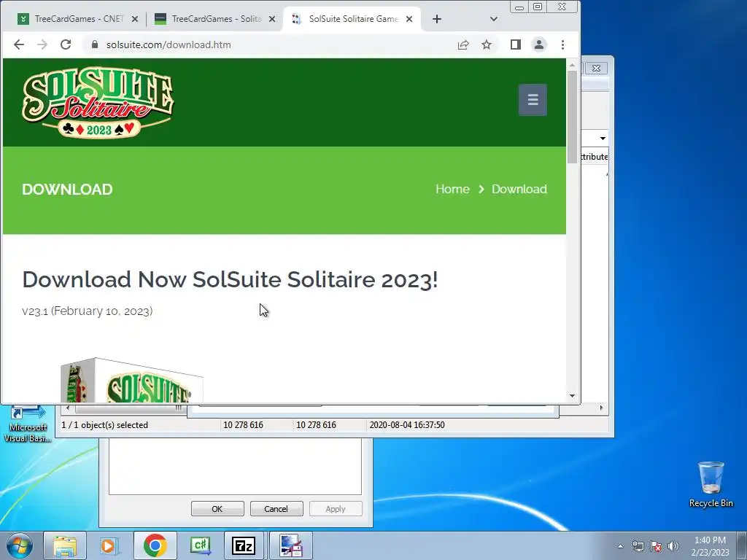
Task: Open File Explorer from the taskbar
Action: (x=65, y=545)
